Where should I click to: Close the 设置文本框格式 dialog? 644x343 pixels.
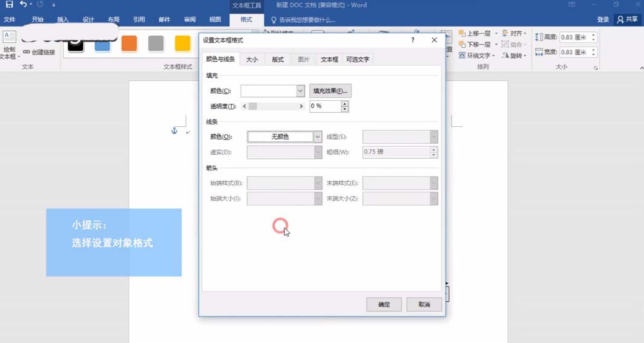click(434, 40)
